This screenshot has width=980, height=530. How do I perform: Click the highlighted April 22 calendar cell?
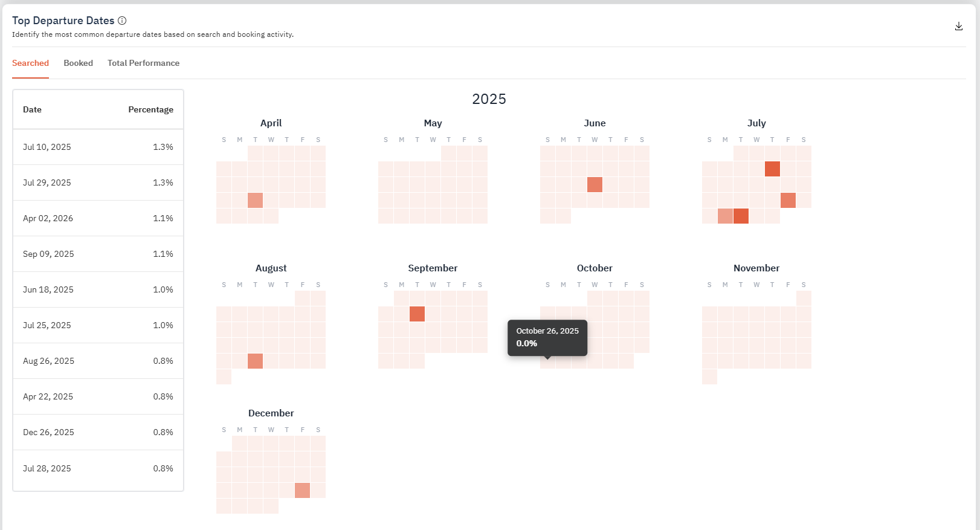click(x=256, y=200)
